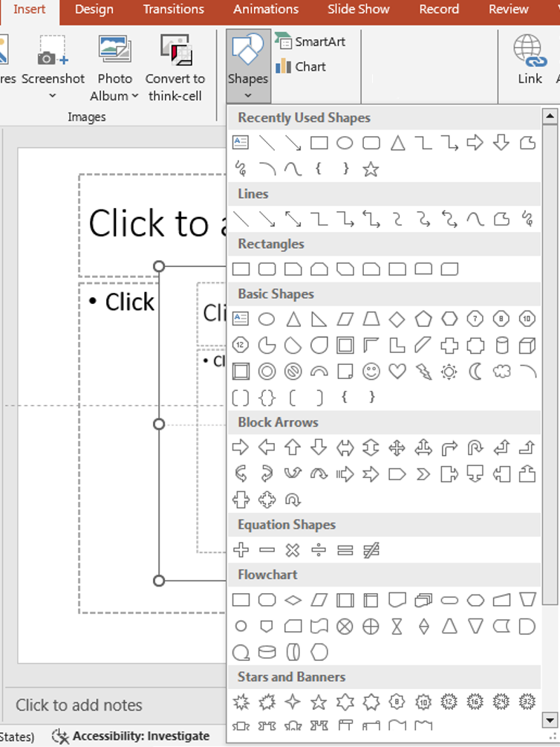Select the Pentagon in Basic Shapes
The width and height of the screenshot is (560, 747).
tap(423, 319)
